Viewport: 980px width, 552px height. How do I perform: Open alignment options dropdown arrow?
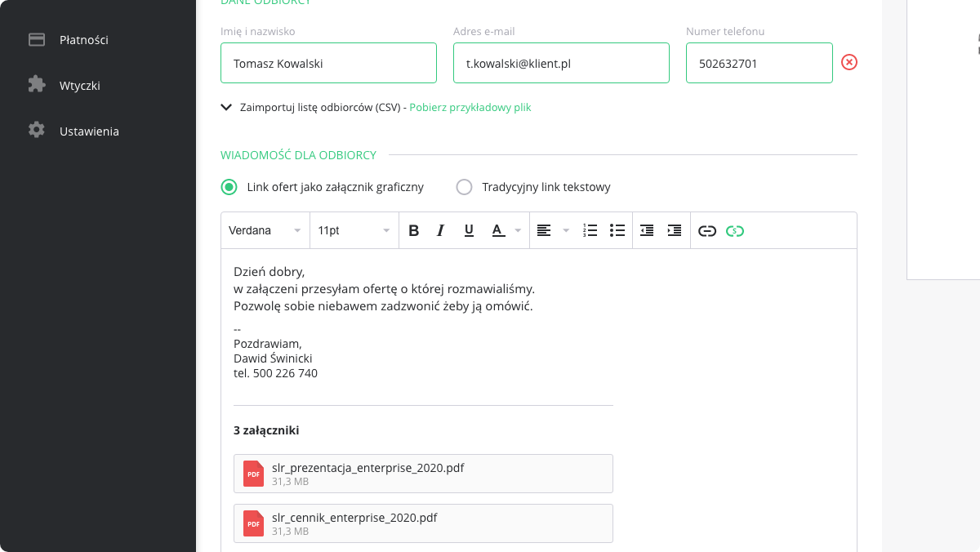tap(566, 231)
